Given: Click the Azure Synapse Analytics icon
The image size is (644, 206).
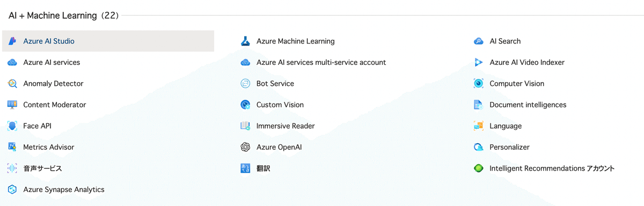Looking at the screenshot, I should 12,189.
